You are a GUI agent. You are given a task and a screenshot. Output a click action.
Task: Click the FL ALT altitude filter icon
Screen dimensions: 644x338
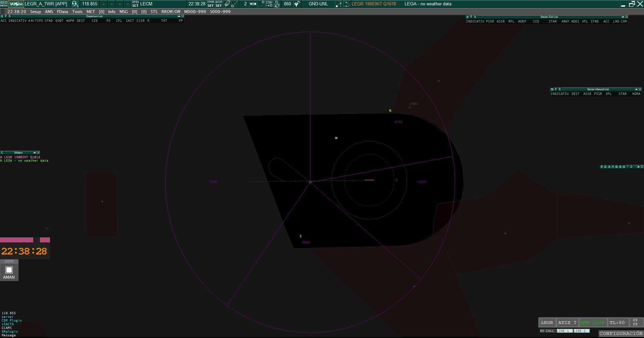coord(277,4)
